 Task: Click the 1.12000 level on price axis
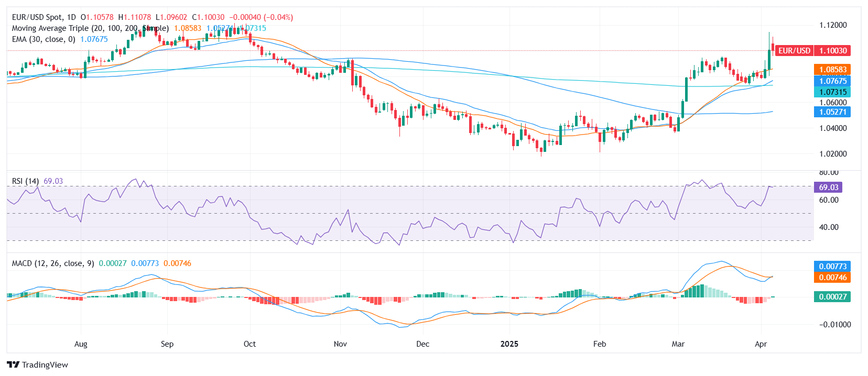point(833,25)
